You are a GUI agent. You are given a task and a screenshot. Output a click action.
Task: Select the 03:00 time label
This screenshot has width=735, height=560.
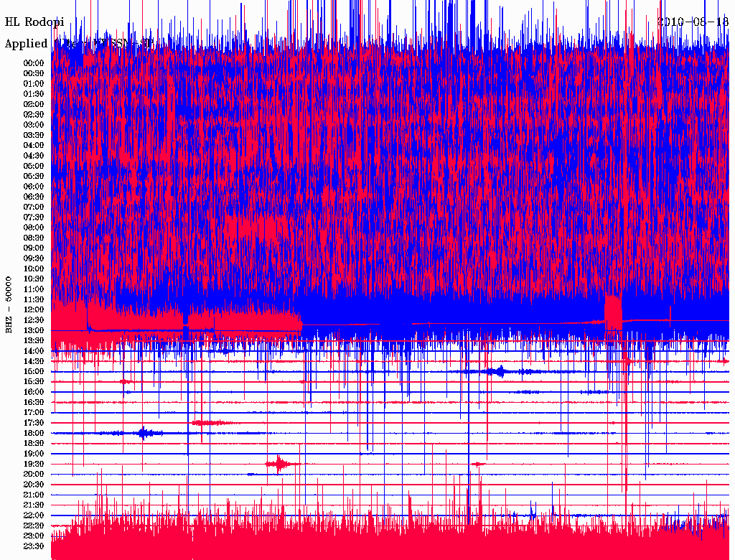33,125
